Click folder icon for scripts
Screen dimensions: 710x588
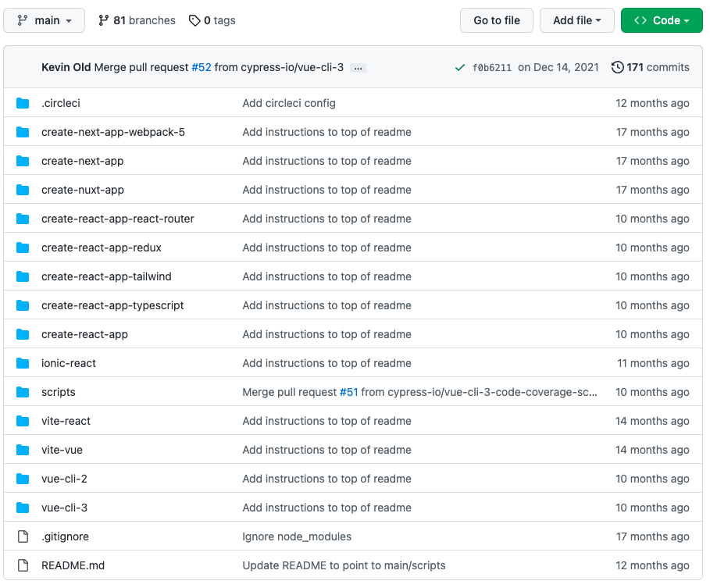(x=23, y=393)
